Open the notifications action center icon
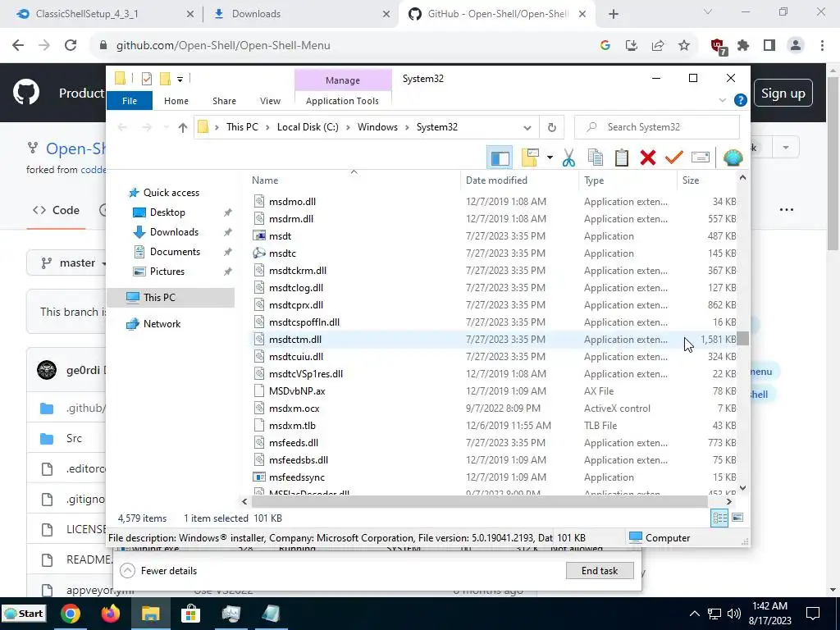The width and height of the screenshot is (840, 630). 813,614
